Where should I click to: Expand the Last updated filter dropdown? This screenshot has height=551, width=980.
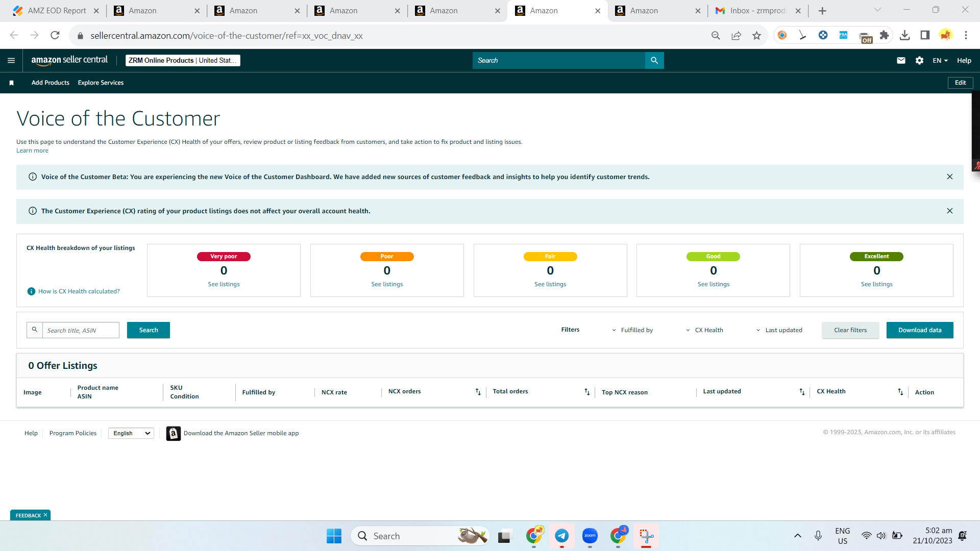click(x=779, y=330)
